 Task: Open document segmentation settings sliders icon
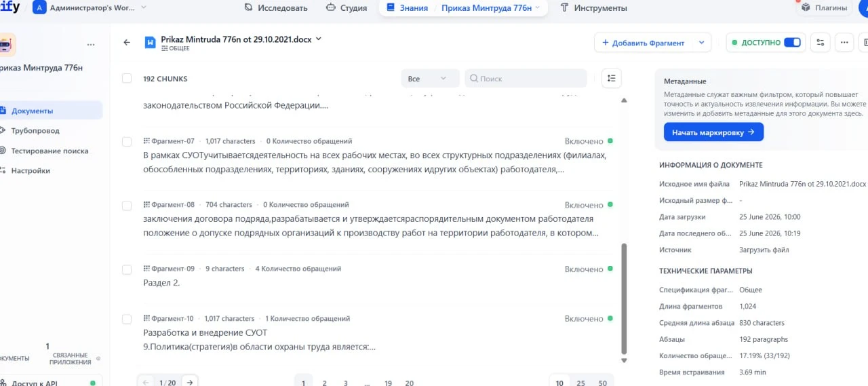click(821, 42)
